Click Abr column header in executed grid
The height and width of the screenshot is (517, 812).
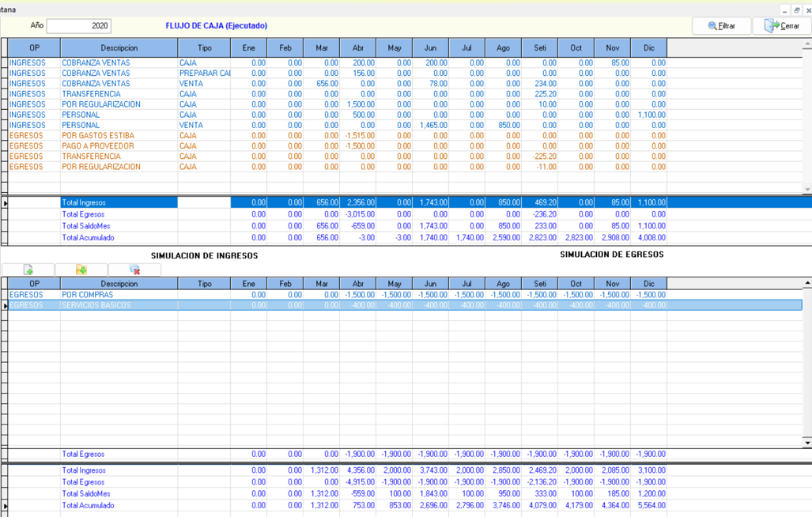pyautogui.click(x=358, y=47)
